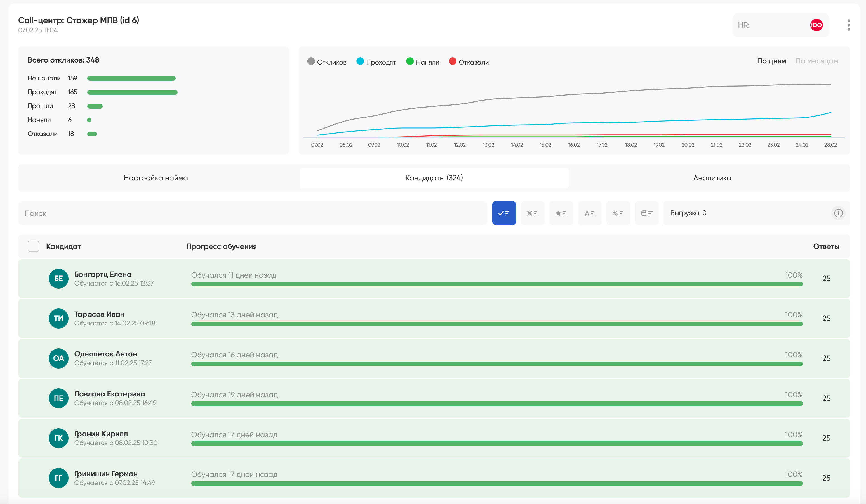Sort candidates by percent icon
This screenshot has width=866, height=504.
coord(618,213)
